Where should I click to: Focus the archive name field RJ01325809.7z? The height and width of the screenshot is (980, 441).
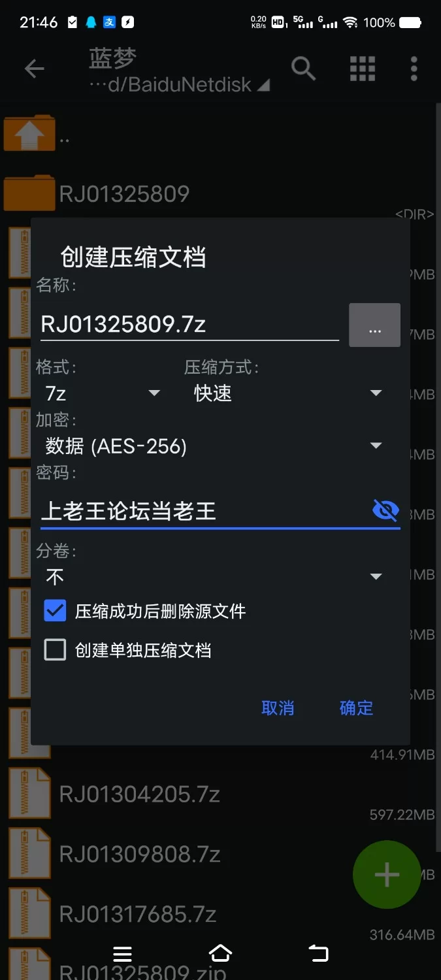pos(189,325)
